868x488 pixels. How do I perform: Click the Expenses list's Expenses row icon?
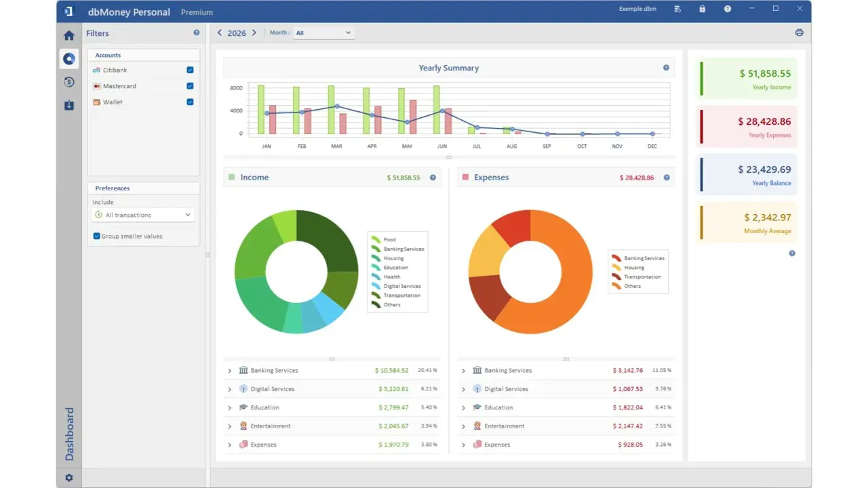click(x=477, y=445)
